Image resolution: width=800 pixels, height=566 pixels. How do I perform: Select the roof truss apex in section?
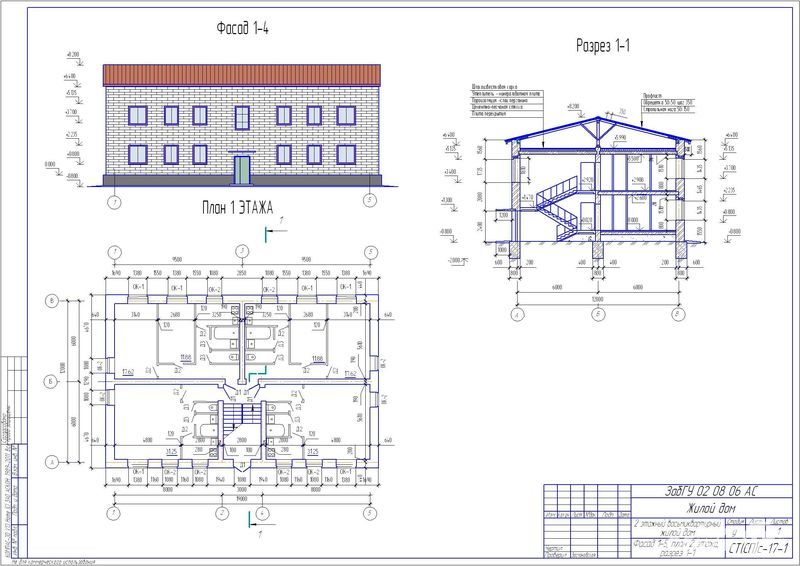[597, 114]
